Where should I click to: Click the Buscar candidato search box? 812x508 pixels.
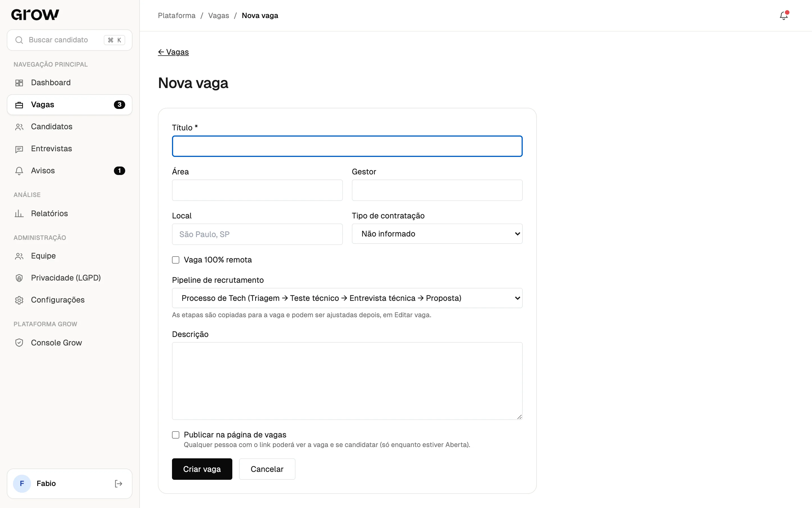tap(69, 40)
